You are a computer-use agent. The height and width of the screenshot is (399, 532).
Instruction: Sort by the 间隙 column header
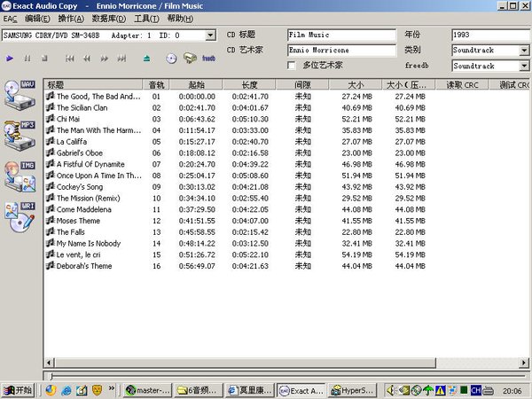302,84
